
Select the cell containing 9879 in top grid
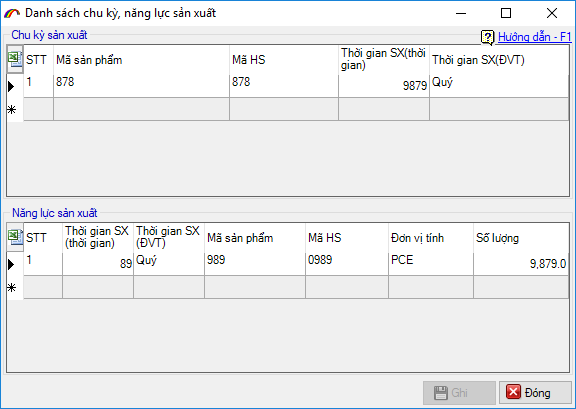pyautogui.click(x=384, y=86)
